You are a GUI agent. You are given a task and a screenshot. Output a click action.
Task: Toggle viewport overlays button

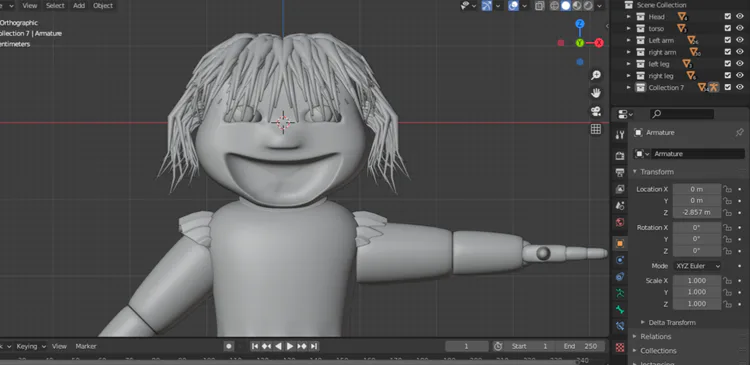pyautogui.click(x=514, y=6)
